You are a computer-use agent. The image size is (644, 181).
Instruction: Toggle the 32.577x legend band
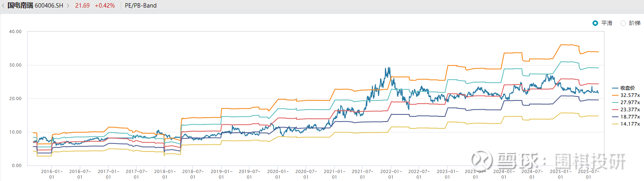pyautogui.click(x=630, y=95)
